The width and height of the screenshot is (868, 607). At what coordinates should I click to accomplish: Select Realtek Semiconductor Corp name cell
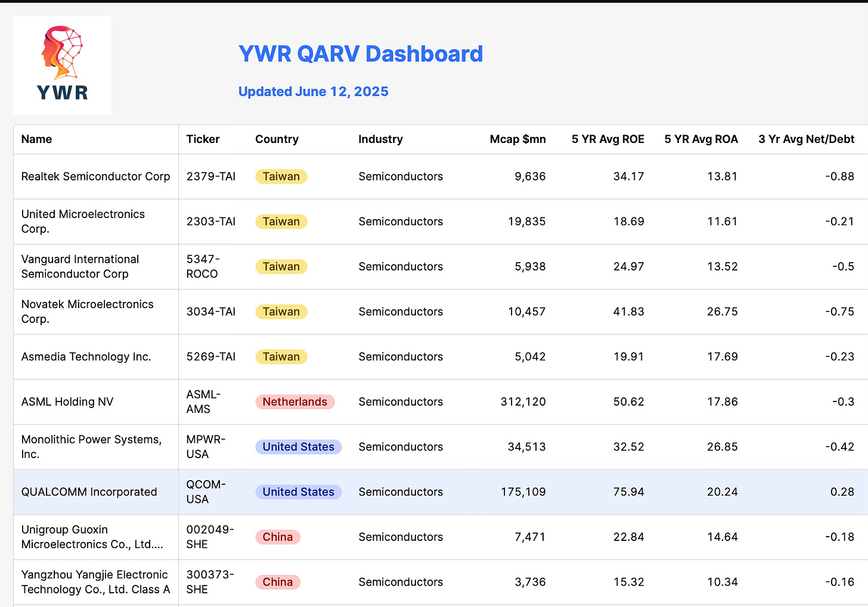click(x=95, y=176)
